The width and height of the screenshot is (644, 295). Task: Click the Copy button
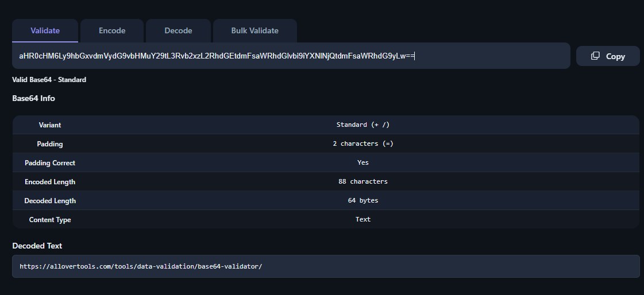608,56
